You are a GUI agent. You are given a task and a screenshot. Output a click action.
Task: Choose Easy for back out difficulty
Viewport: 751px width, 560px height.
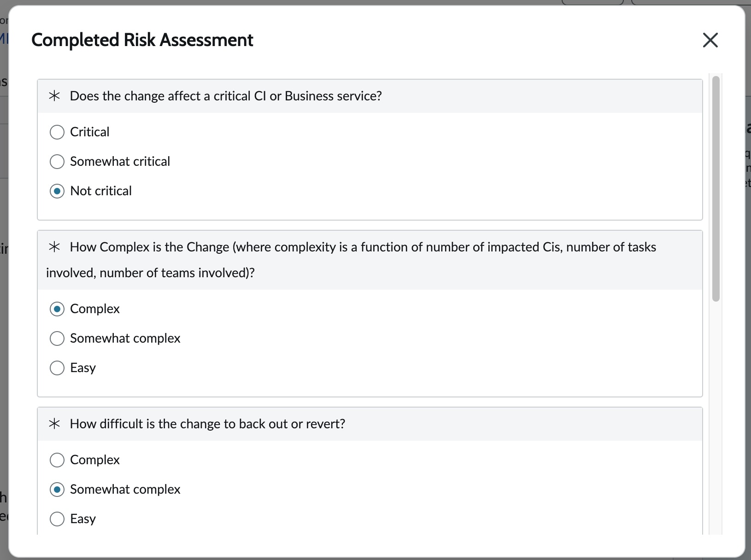pos(57,519)
